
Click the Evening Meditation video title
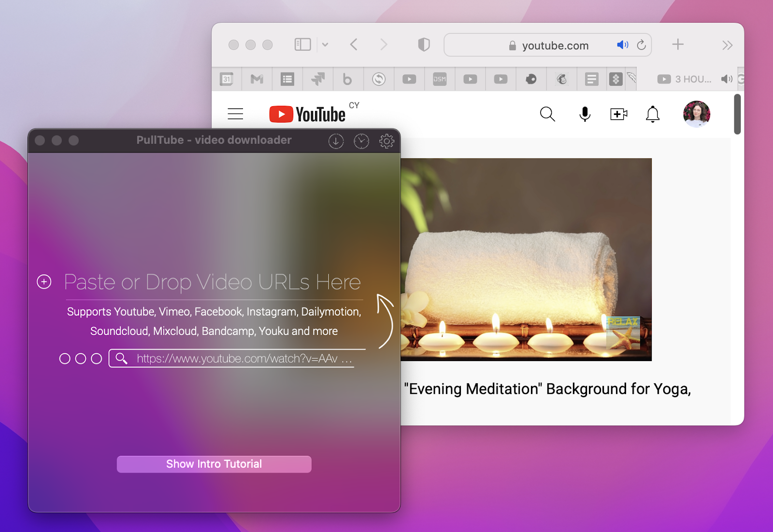pos(548,389)
